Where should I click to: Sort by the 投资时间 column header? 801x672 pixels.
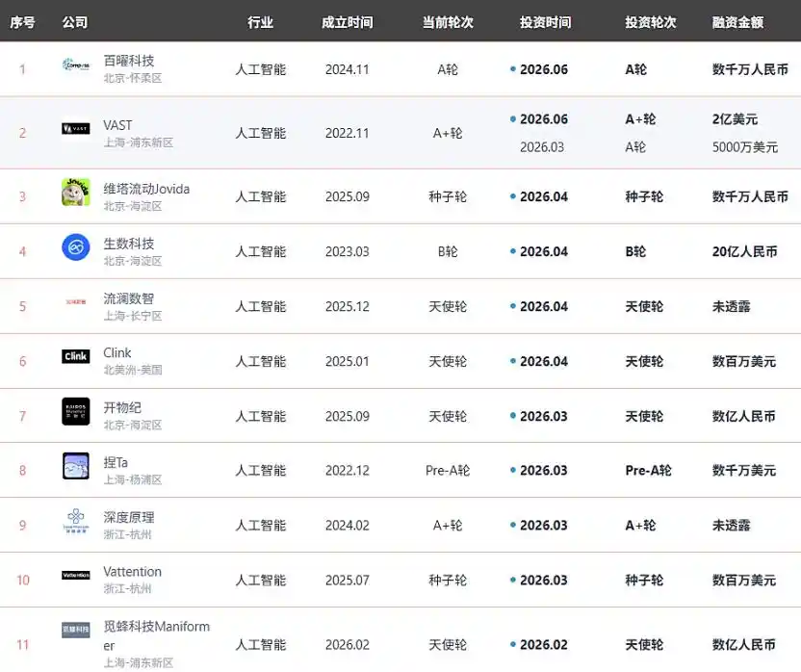pos(546,22)
